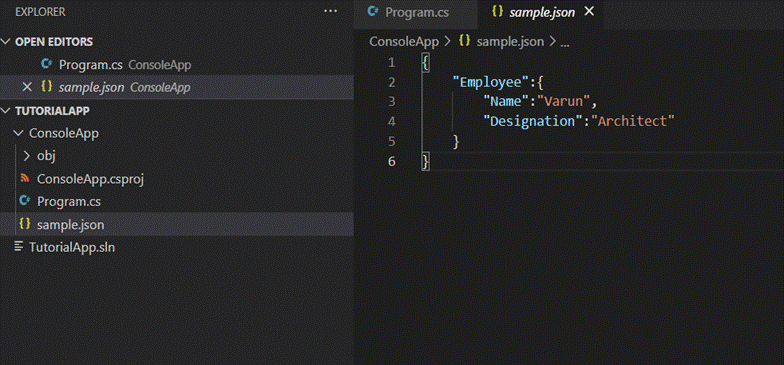Image resolution: width=784 pixels, height=365 pixels.
Task: Click the "Name" key in the editor
Action: coord(506,102)
